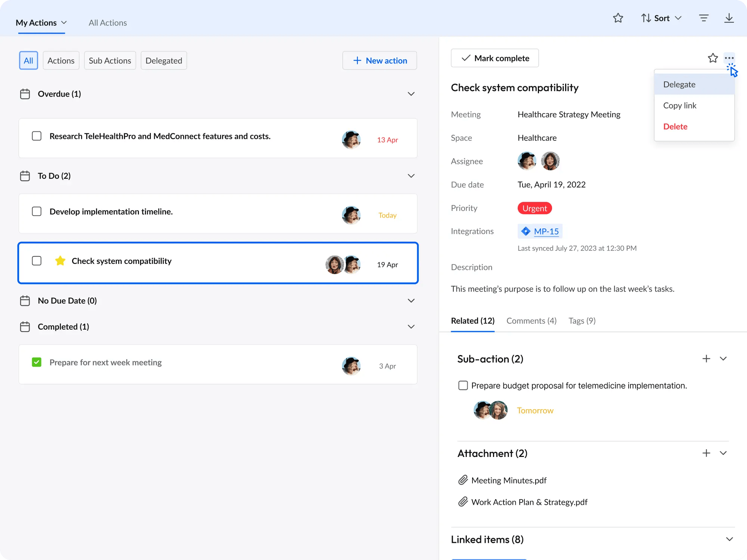Click the Urgent priority badge
747x560 pixels.
[534, 208]
